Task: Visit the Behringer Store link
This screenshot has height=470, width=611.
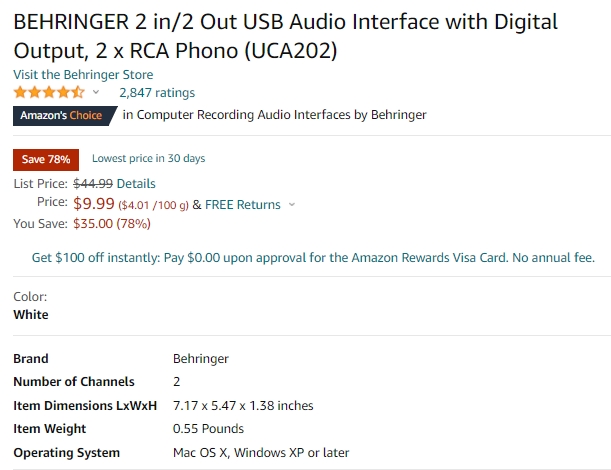Action: (83, 74)
